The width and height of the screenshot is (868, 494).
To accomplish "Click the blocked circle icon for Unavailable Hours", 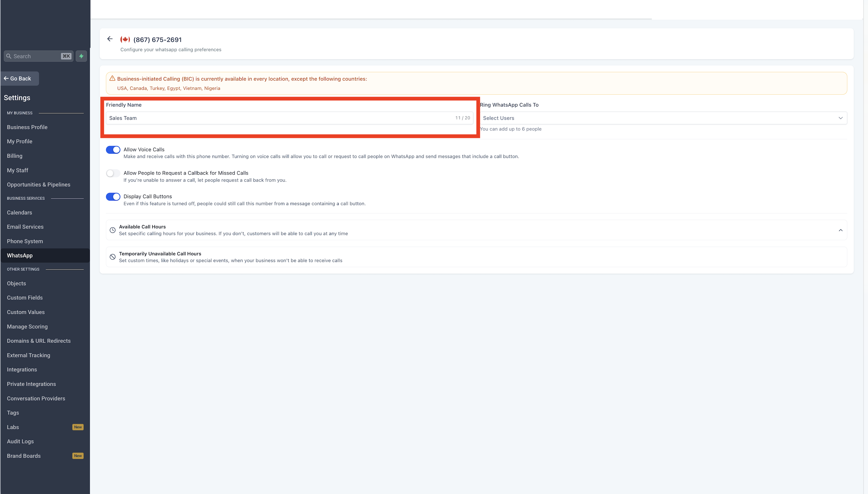I will pos(113,257).
